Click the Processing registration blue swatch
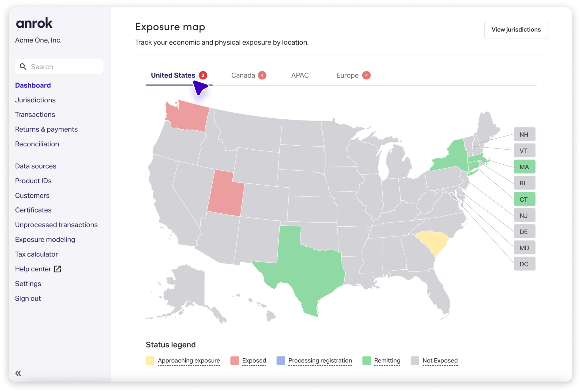 click(280, 361)
